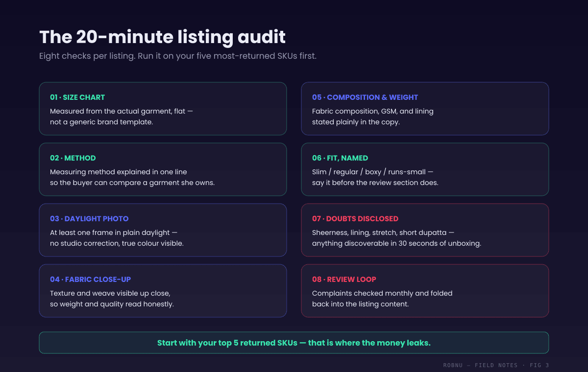The height and width of the screenshot is (372, 588).
Task: Select the '08 · REVIEW LOOP' heading
Action: [x=344, y=279]
